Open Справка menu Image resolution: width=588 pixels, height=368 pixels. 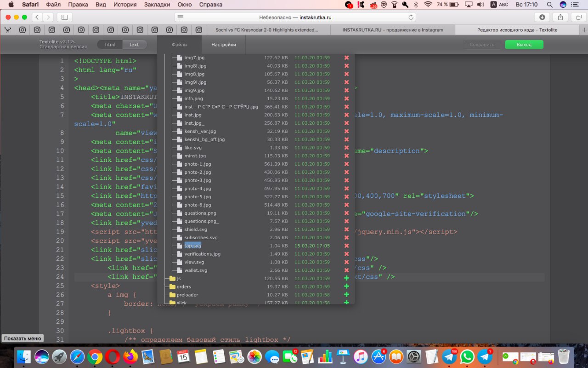tap(211, 5)
